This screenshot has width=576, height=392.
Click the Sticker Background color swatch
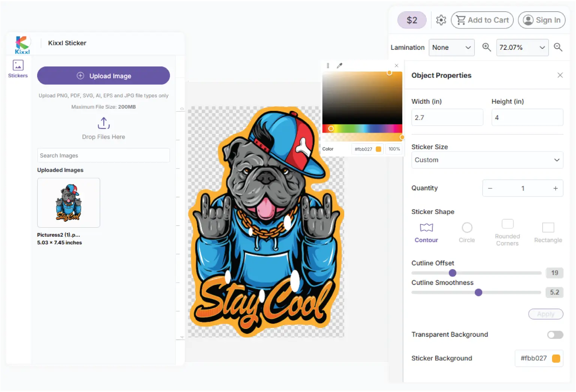556,359
